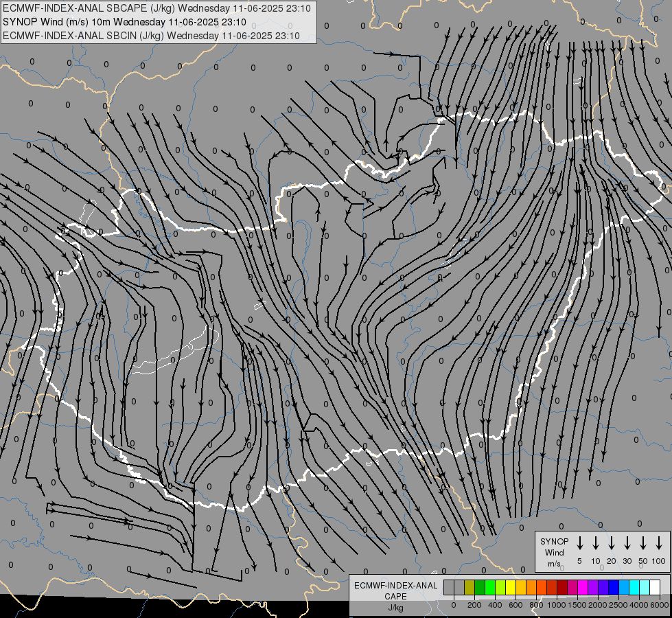Click the SYNOP label in wind legend
This screenshot has height=618, width=672.
tap(554, 541)
